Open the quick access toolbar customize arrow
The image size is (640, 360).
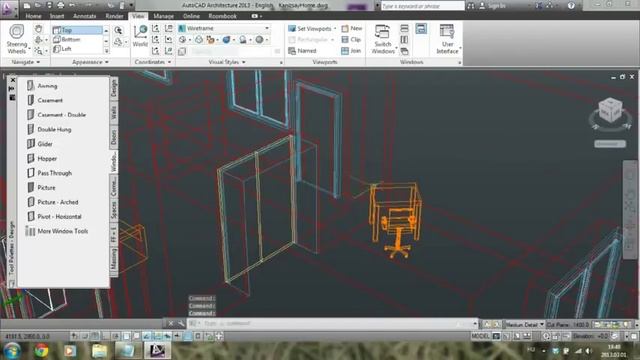pyautogui.click(x=131, y=5)
